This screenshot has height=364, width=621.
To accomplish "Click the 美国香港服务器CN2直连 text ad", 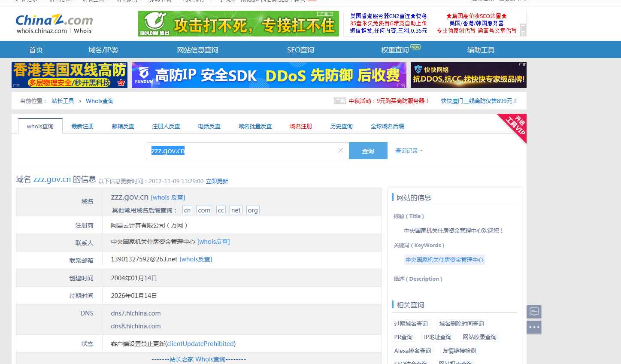I will pos(388,16).
